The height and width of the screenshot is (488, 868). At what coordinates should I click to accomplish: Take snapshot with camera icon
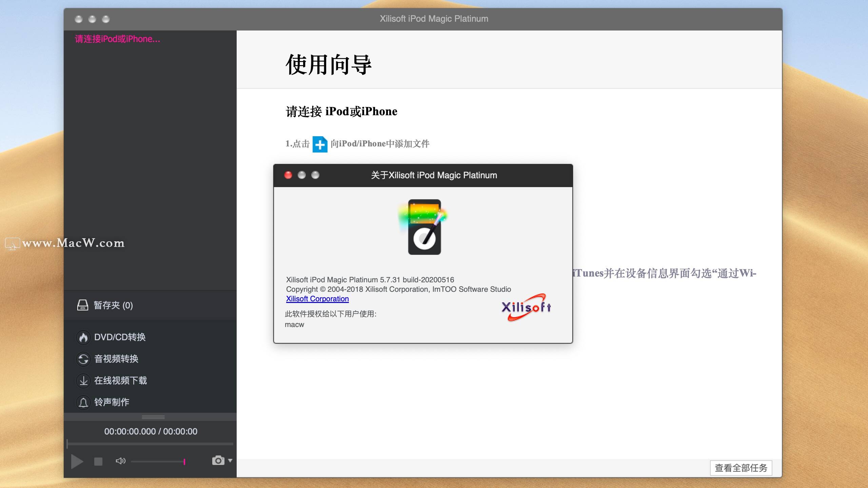pyautogui.click(x=218, y=461)
